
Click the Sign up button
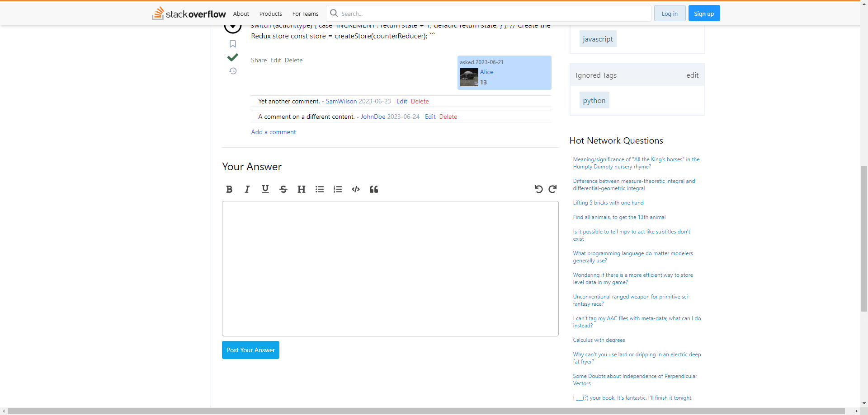tap(704, 14)
